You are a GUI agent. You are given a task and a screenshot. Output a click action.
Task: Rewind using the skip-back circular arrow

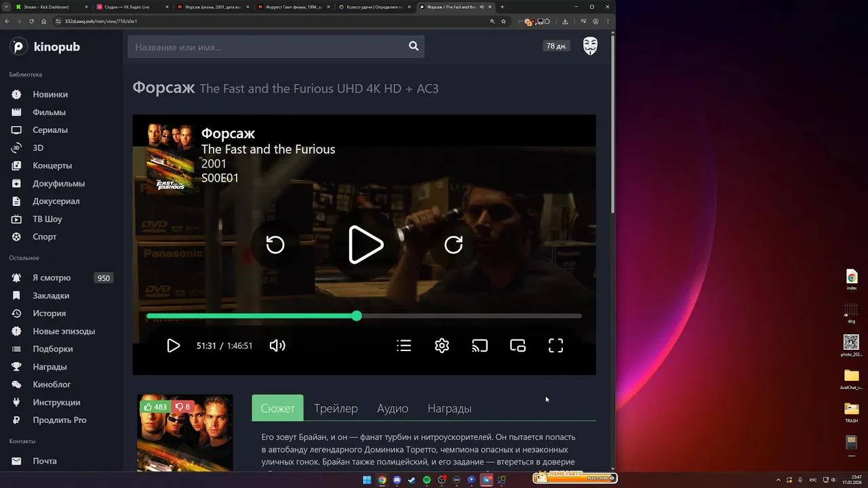[x=275, y=245]
